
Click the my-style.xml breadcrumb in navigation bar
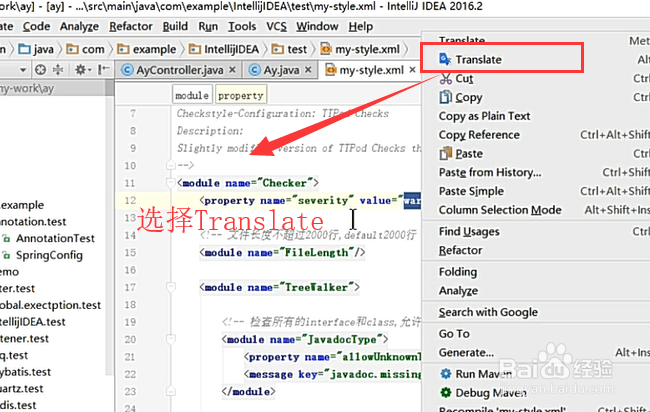click(361, 50)
